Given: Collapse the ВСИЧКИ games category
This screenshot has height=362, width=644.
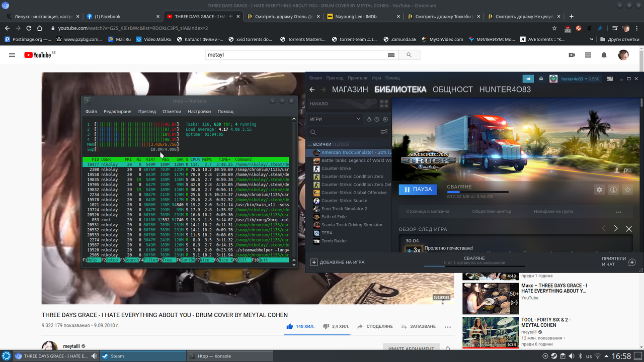Looking at the screenshot, I should [310, 144].
